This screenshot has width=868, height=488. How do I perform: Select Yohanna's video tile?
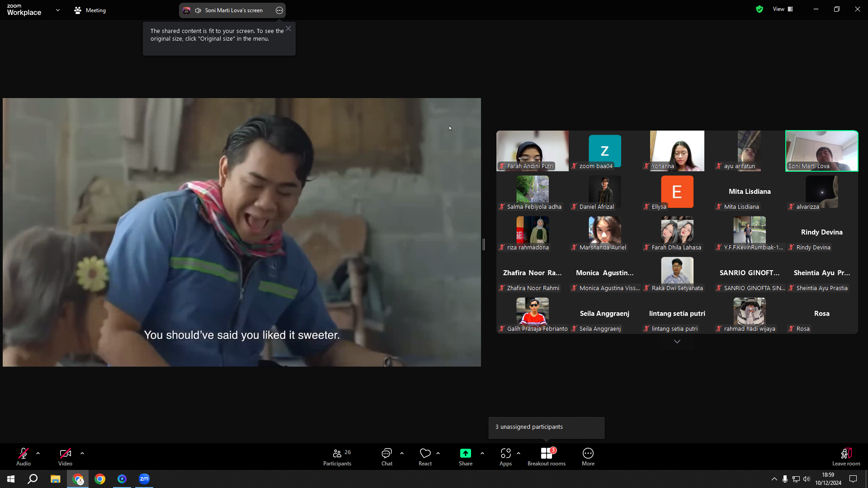tap(677, 151)
